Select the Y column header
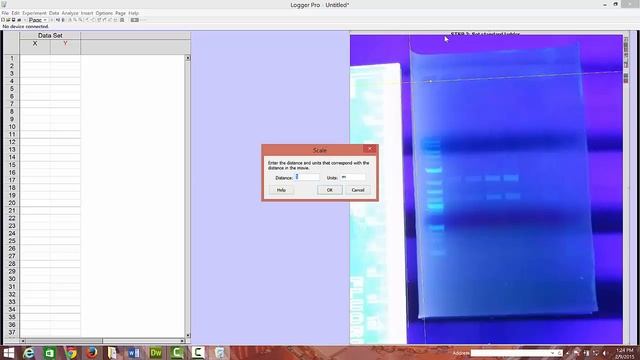Viewport: 640px width, 360px height. point(65,47)
